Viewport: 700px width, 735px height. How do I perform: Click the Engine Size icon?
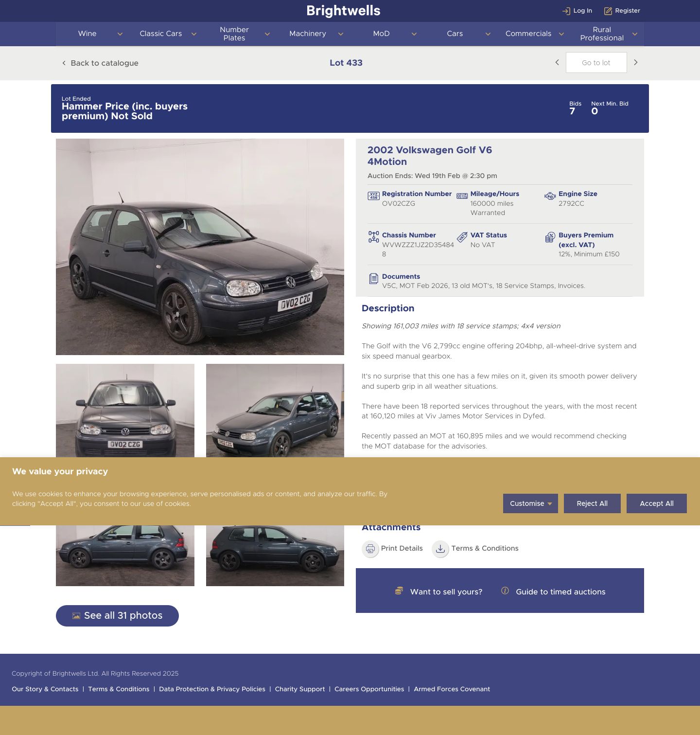pyautogui.click(x=550, y=196)
